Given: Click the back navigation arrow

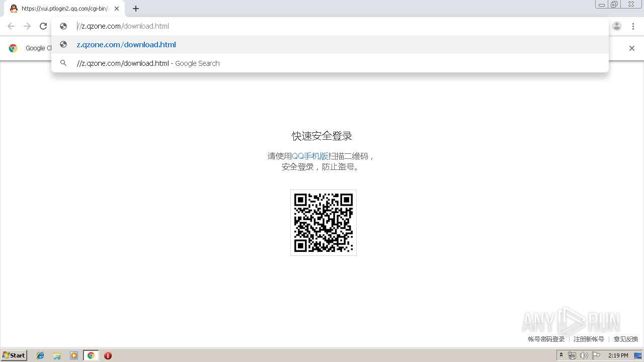Looking at the screenshot, I should click(11, 26).
